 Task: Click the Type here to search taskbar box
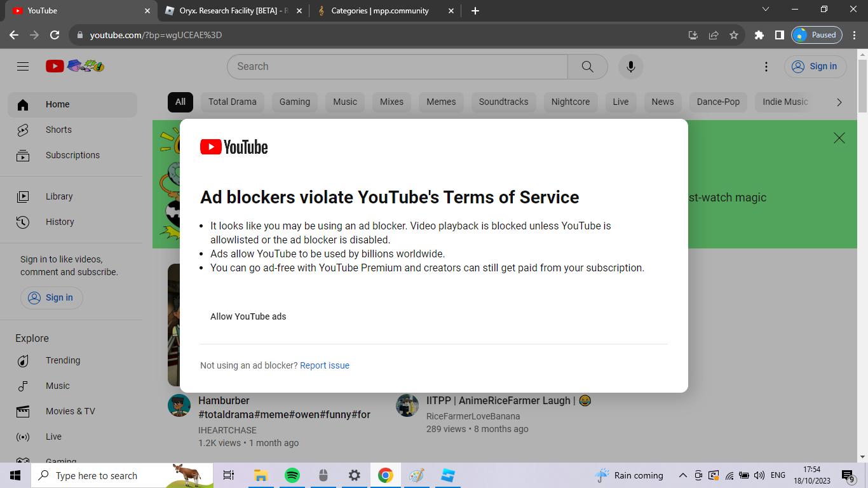pos(122,475)
